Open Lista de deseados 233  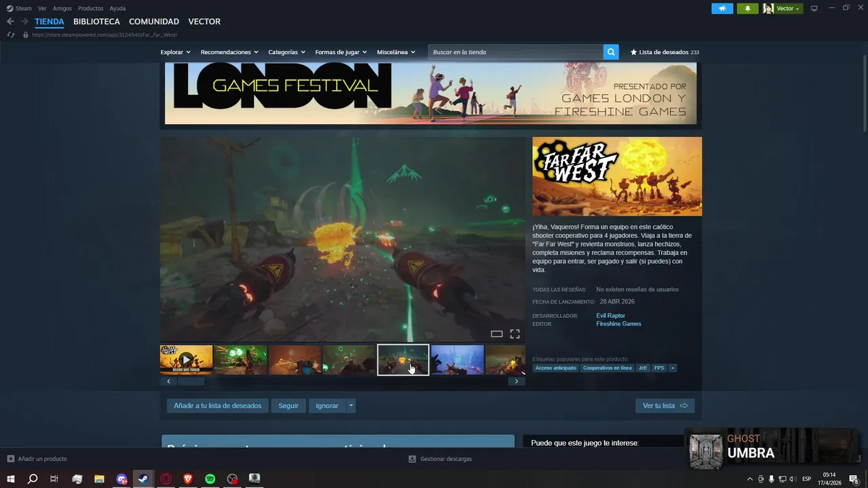[665, 52]
